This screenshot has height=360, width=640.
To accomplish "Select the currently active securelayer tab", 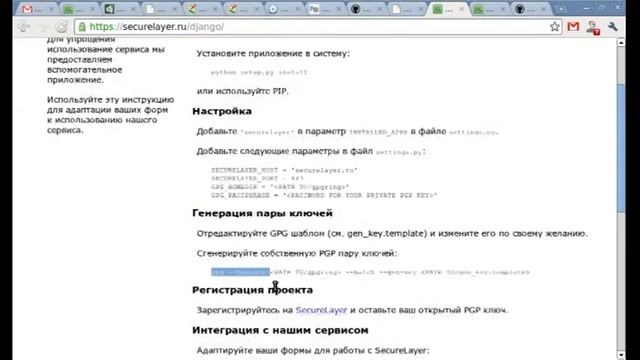I will pos(448,9).
